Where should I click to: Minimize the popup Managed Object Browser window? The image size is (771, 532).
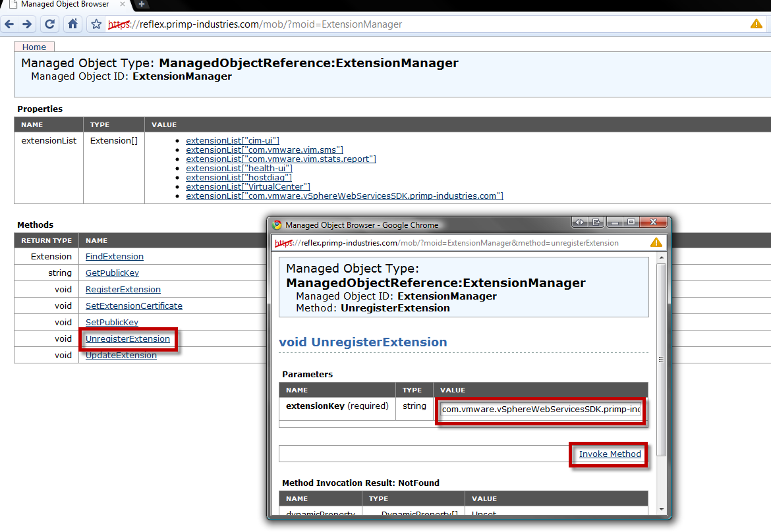[615, 222]
